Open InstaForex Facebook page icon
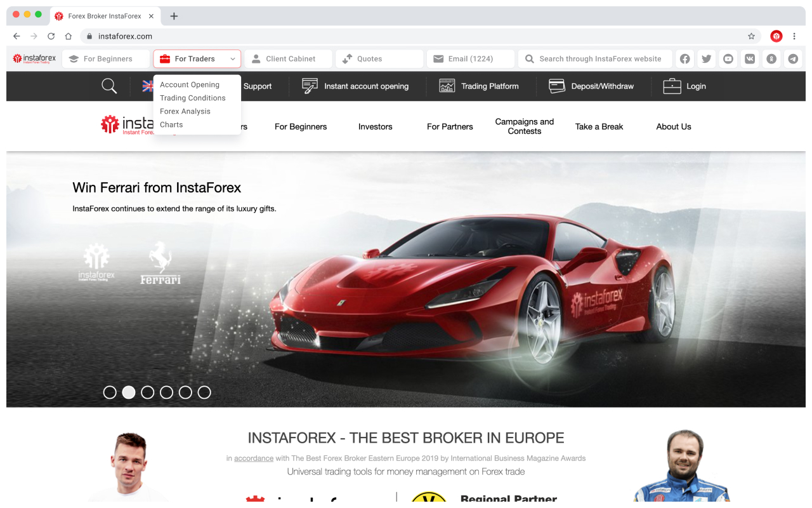This screenshot has height=508, width=812. 685,58
